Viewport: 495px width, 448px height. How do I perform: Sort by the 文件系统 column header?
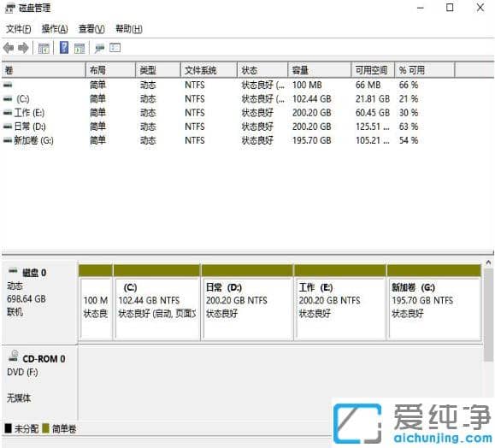pyautogui.click(x=209, y=70)
